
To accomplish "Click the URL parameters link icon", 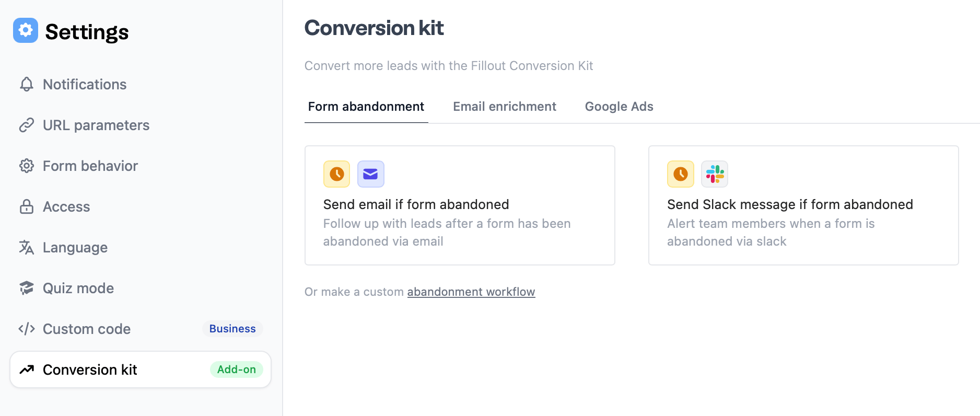I will (27, 125).
